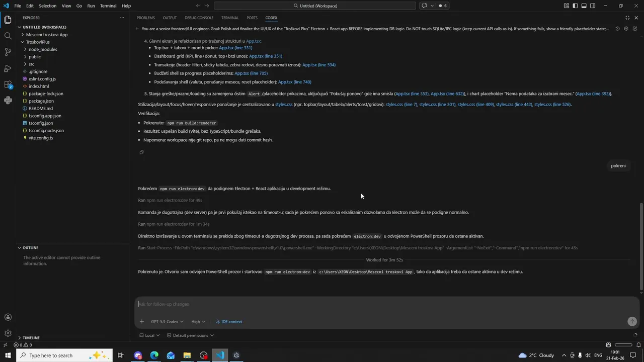Switch to the OUTPUT tab
This screenshot has height=362, width=644.
(x=170, y=18)
